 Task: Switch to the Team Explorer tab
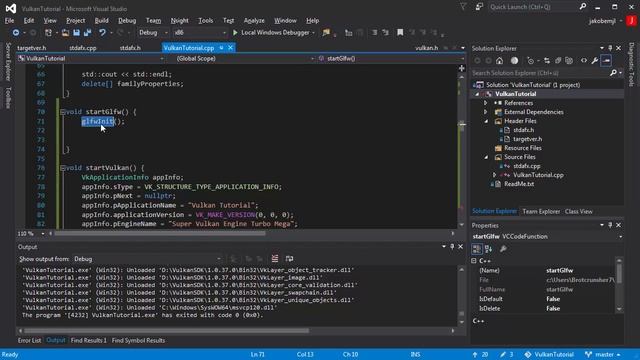point(541,211)
